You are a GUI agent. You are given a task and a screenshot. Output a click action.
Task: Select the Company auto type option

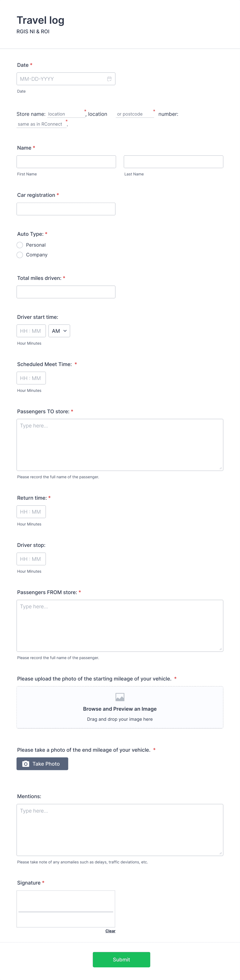click(x=20, y=255)
